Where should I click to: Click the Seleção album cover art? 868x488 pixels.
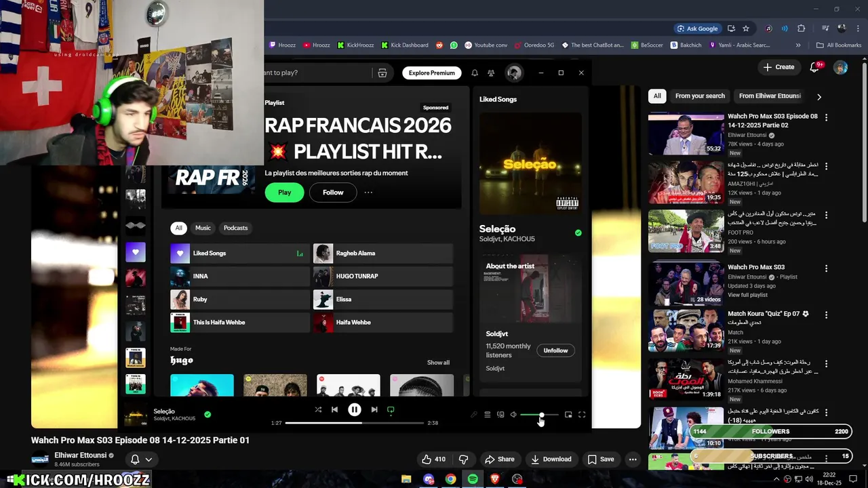coord(530,163)
